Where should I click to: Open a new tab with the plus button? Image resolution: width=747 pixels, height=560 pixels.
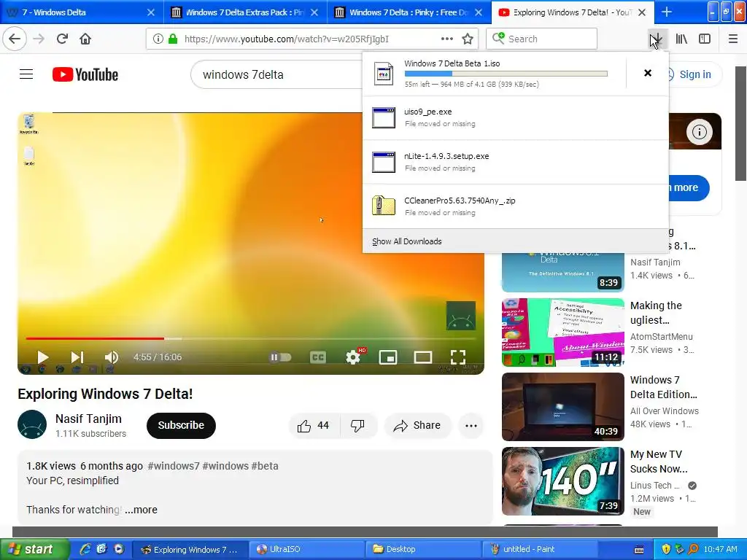[667, 12]
